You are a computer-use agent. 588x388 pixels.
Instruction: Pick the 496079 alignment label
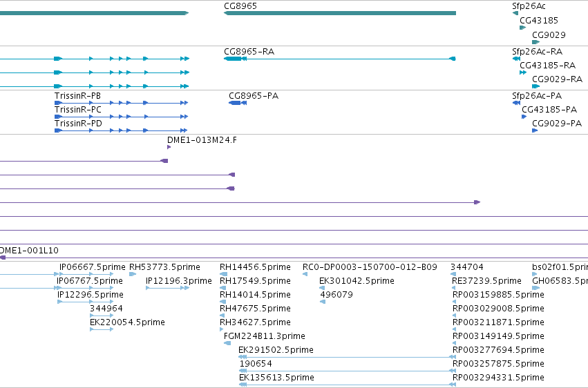coord(336,295)
